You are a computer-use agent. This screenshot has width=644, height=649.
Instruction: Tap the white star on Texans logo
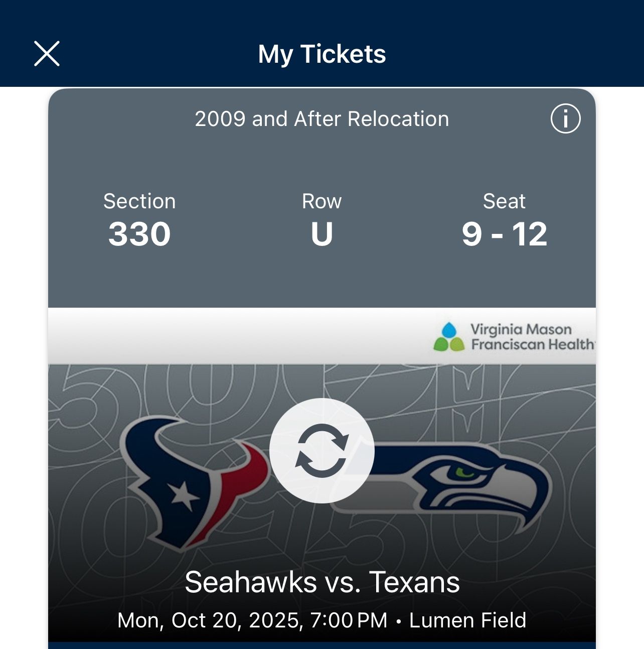183,495
